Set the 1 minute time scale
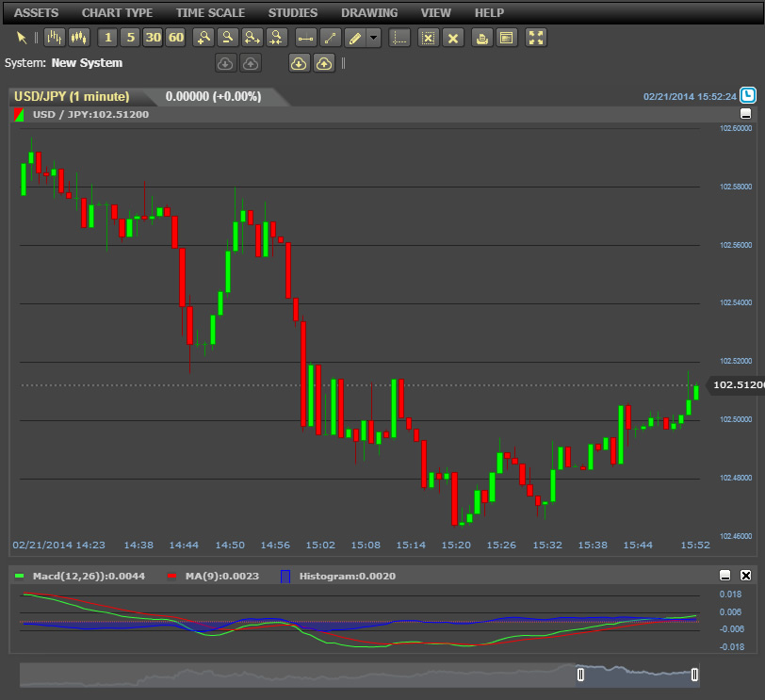 [107, 38]
